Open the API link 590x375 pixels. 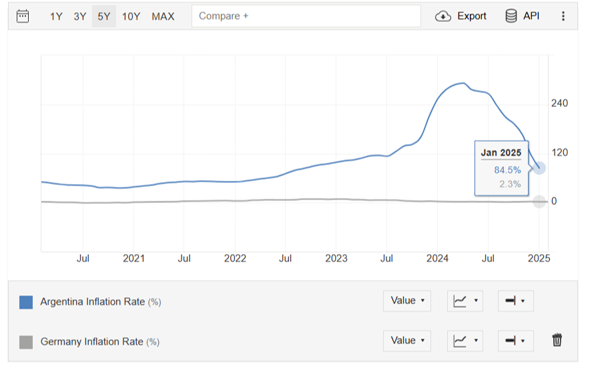tap(531, 16)
